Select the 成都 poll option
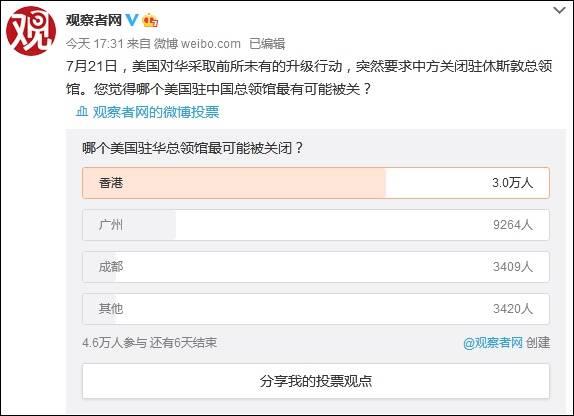This screenshot has width=574, height=416. click(316, 267)
